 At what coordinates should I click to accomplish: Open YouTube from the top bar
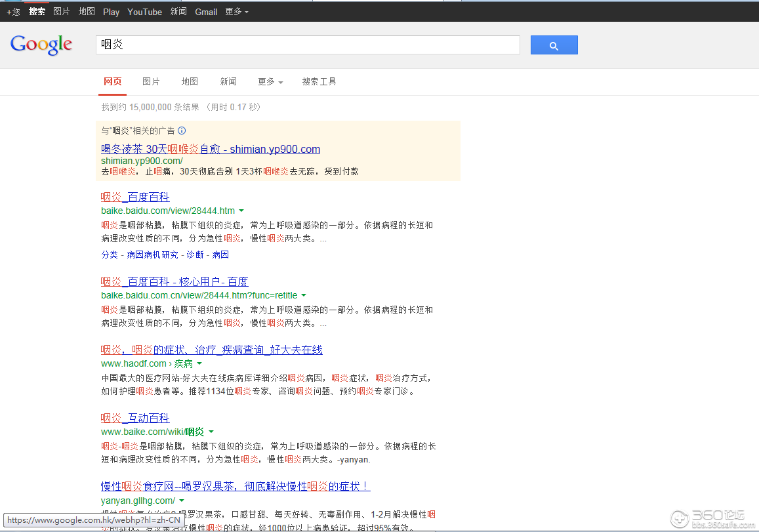tap(144, 12)
